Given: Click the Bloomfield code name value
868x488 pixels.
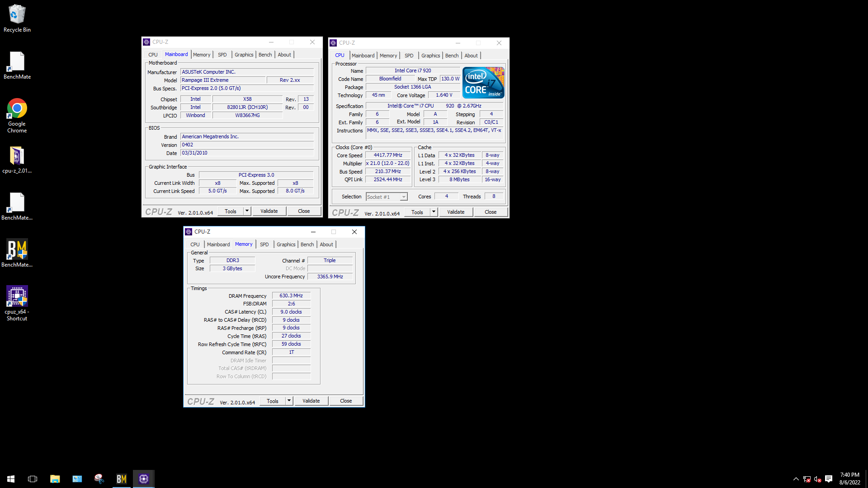Looking at the screenshot, I should tap(390, 79).
